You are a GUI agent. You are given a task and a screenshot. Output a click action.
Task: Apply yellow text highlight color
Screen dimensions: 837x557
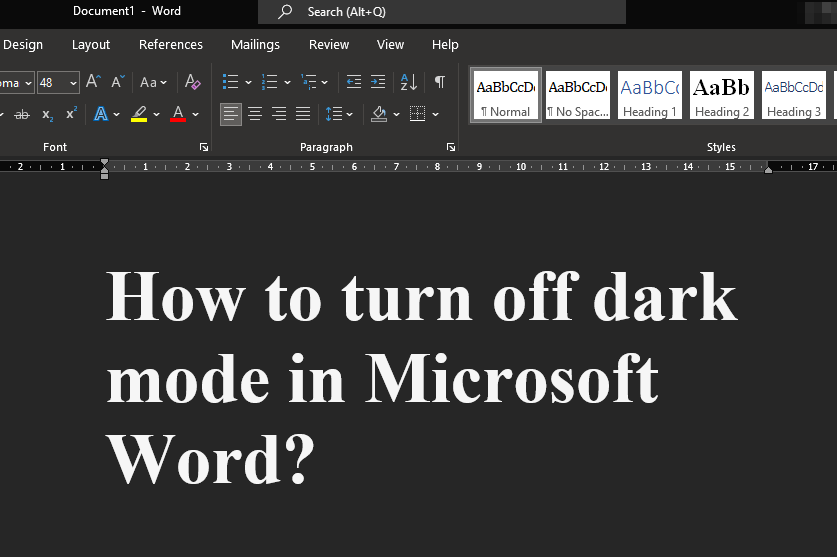tap(139, 114)
